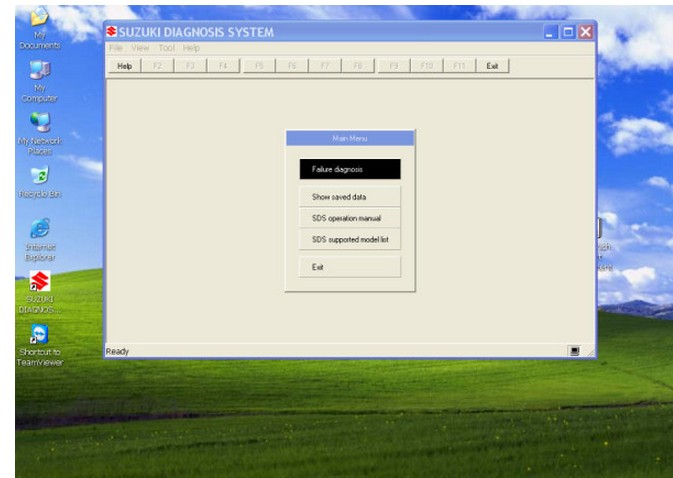Click the F9 toolbar button
The width and height of the screenshot is (673, 478).
pos(394,66)
